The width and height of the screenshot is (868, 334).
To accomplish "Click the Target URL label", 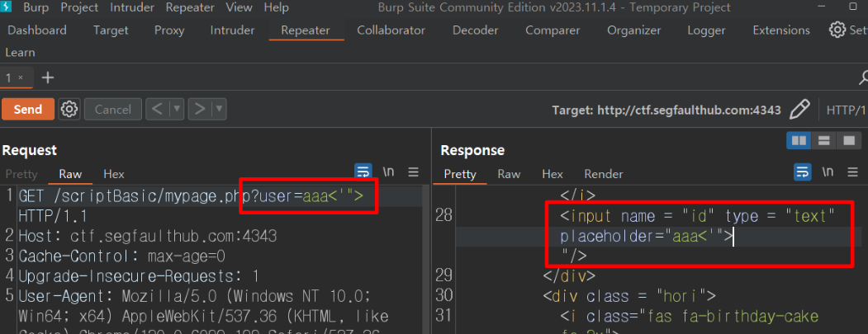I will [666, 110].
